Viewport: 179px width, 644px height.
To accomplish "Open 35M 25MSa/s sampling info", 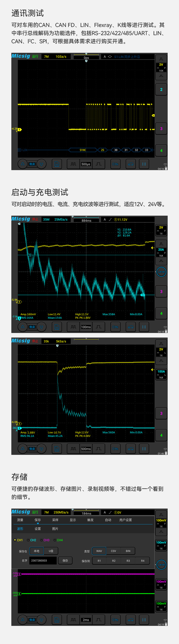I will pyautogui.click(x=56, y=219).
